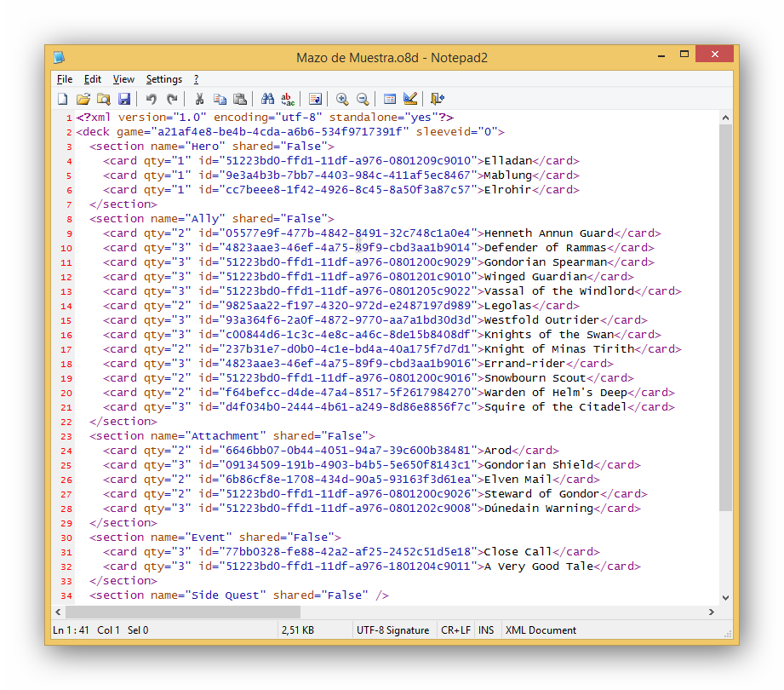Open Customize Schemes pencil-ruler icon
The image size is (784, 690).
click(x=410, y=99)
